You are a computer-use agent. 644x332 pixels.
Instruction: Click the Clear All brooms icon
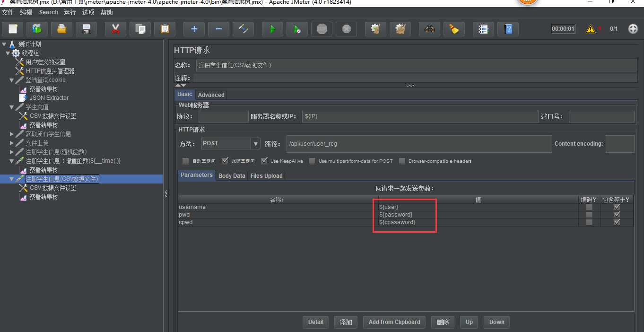click(x=400, y=29)
